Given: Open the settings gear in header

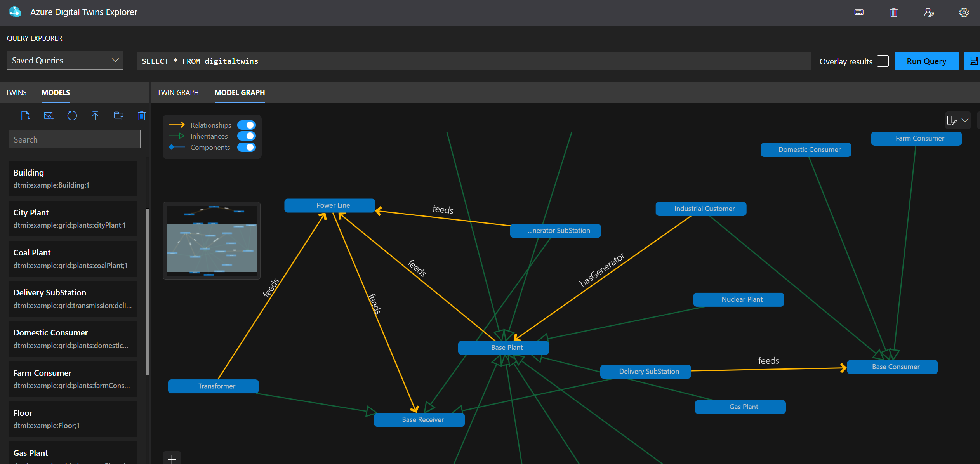Looking at the screenshot, I should tap(964, 12).
